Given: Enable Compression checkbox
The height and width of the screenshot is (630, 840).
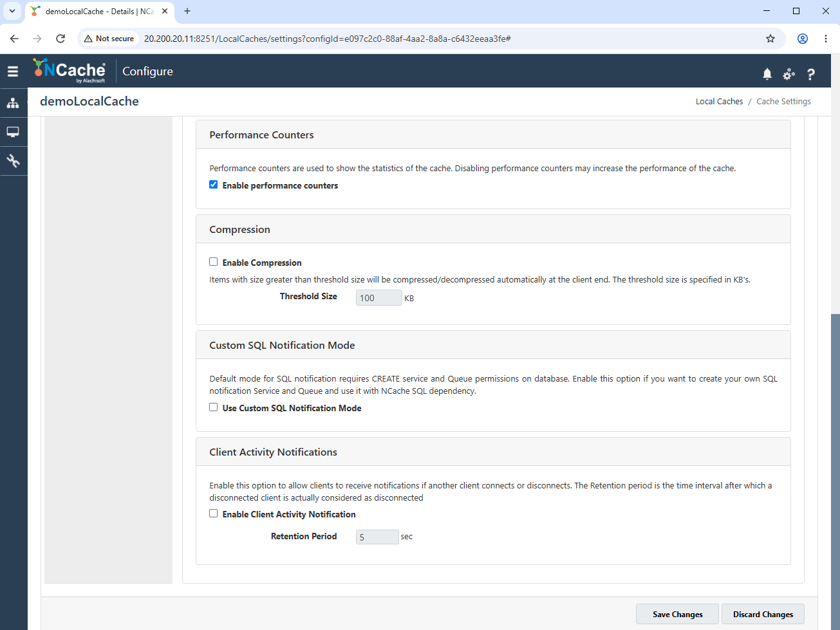Looking at the screenshot, I should 213,262.
